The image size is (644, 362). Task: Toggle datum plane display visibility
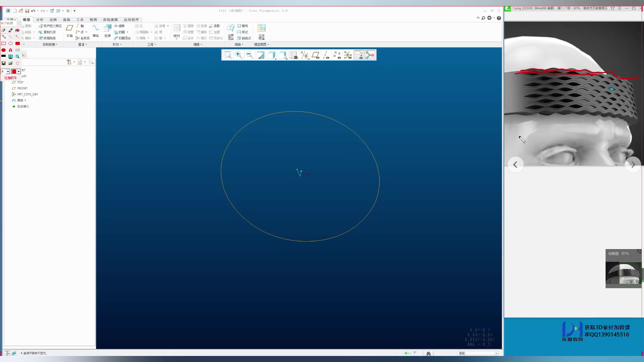(x=315, y=55)
